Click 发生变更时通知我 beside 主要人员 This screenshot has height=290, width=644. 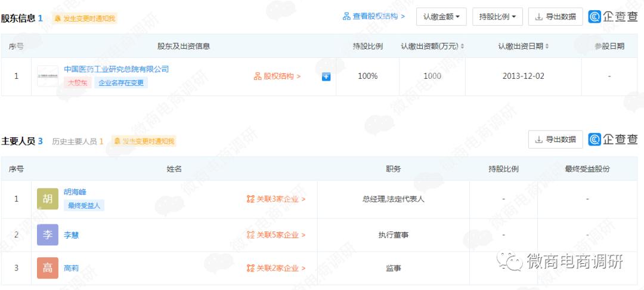pyautogui.click(x=144, y=141)
